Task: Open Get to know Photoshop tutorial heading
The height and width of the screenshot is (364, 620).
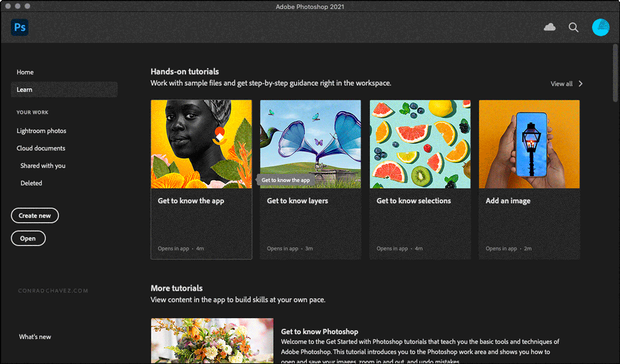Action: pyautogui.click(x=320, y=331)
